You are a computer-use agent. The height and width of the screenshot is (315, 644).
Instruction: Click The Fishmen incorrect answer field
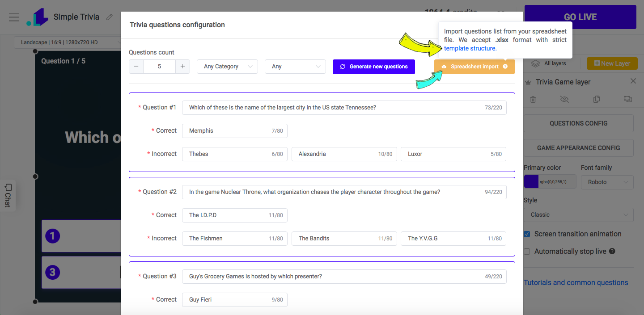click(x=235, y=239)
